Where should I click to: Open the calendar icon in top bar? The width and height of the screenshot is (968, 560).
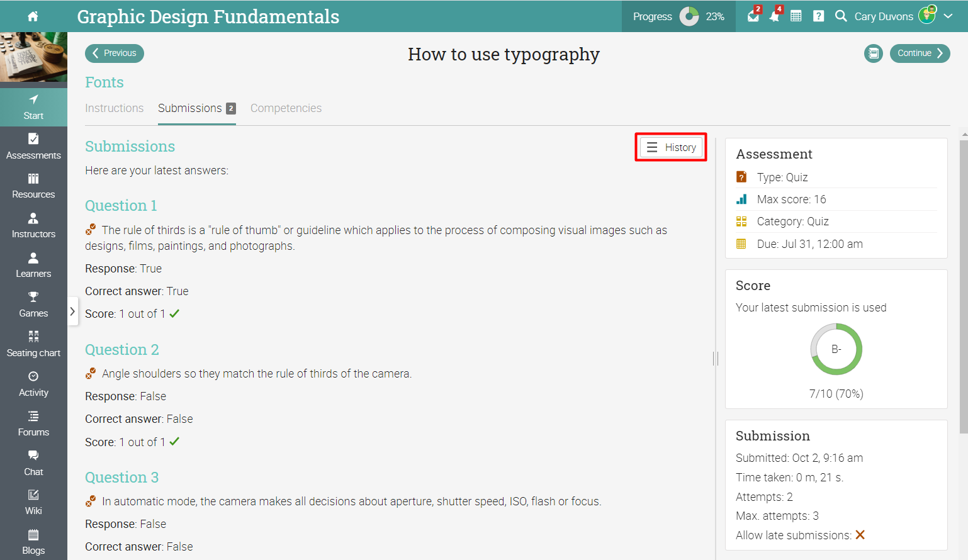(x=796, y=16)
